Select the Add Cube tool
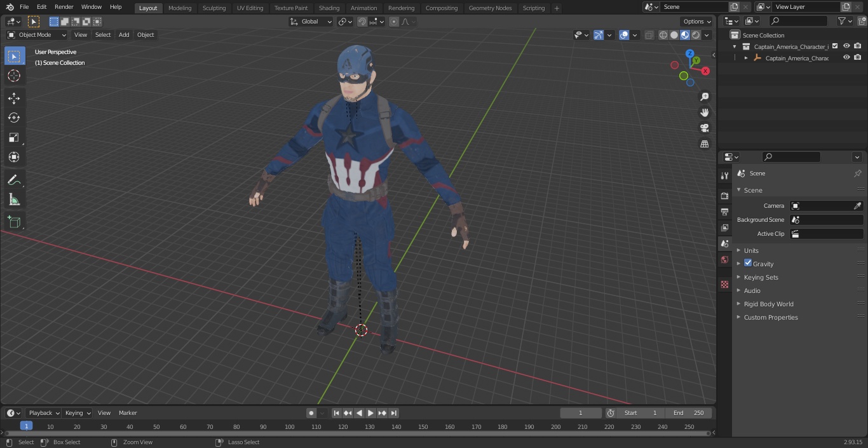 [x=14, y=222]
